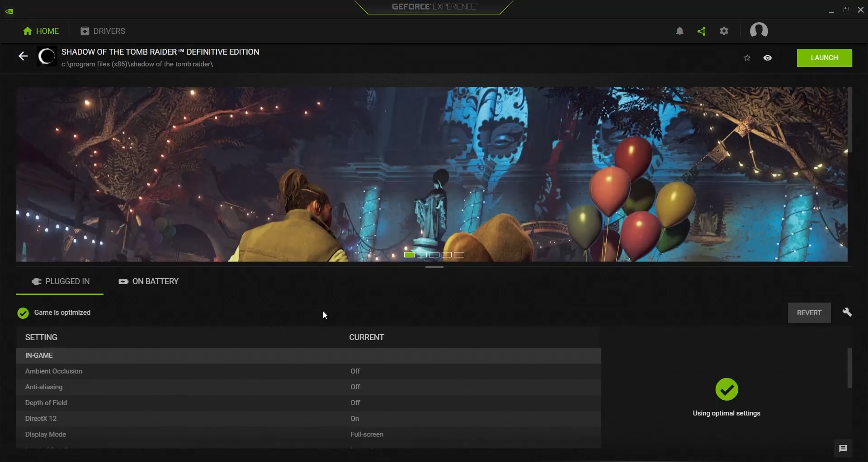Select the second screenshot indicator
This screenshot has width=868, height=462.
tap(422, 255)
